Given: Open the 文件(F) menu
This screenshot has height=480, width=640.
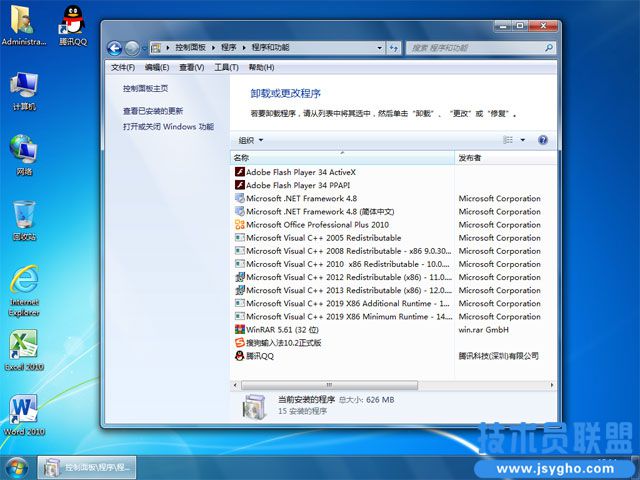Looking at the screenshot, I should (123, 67).
